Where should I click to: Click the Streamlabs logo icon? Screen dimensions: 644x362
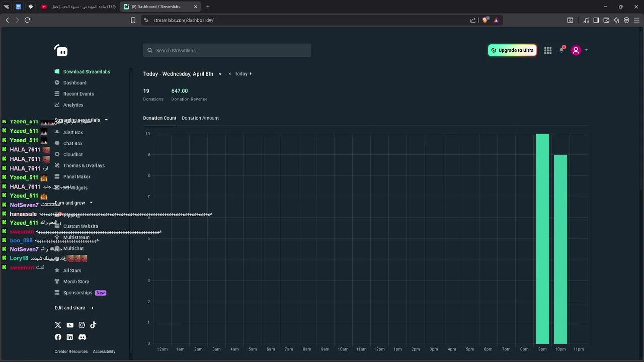61,50
